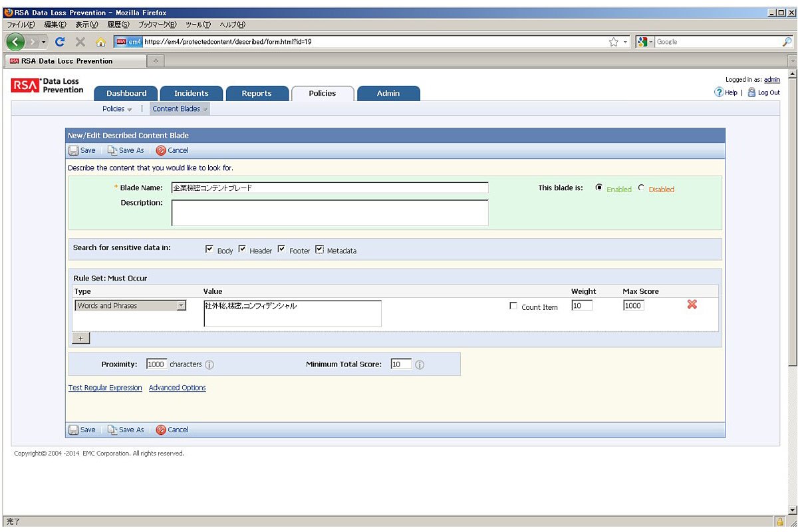Choose Save As in the bottom toolbar
Screen dimensions: 798x532
click(x=126, y=430)
